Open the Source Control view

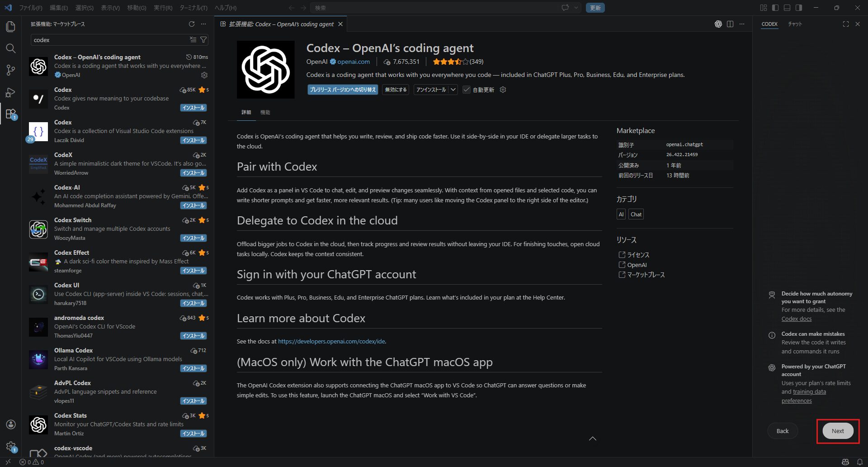coord(10,70)
